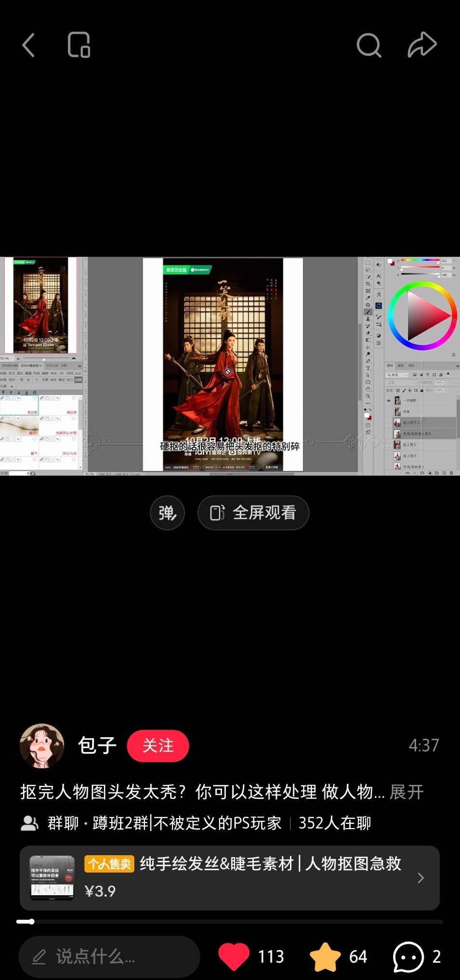Viewport: 460px width, 980px height.
Task: Tap the red 关注 follow button
Action: (x=158, y=746)
